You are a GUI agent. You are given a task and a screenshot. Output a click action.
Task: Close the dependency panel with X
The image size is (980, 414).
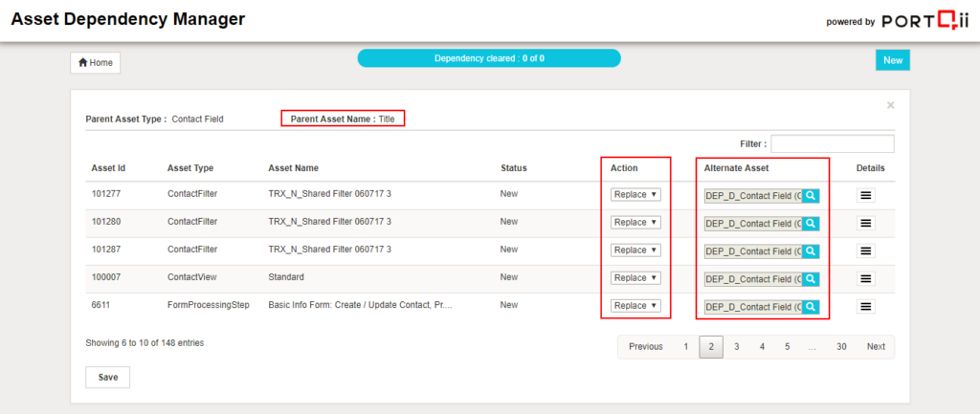coord(890,105)
